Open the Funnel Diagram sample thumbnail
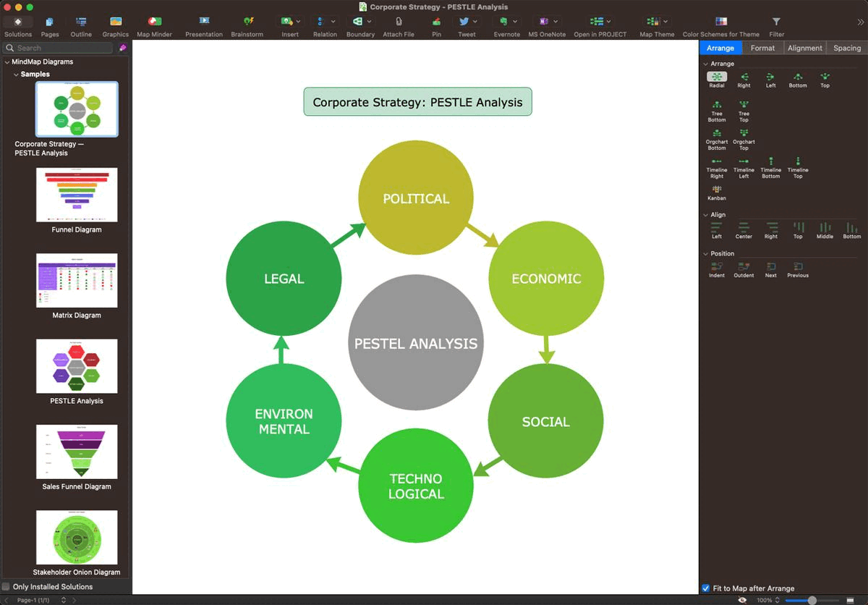The image size is (868, 605). point(77,195)
